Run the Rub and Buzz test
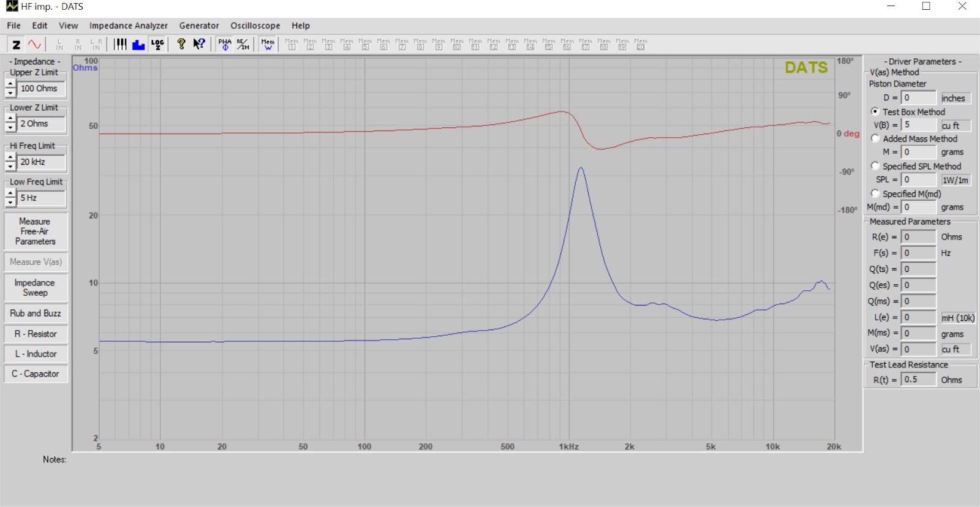The width and height of the screenshot is (980, 507). coord(36,314)
